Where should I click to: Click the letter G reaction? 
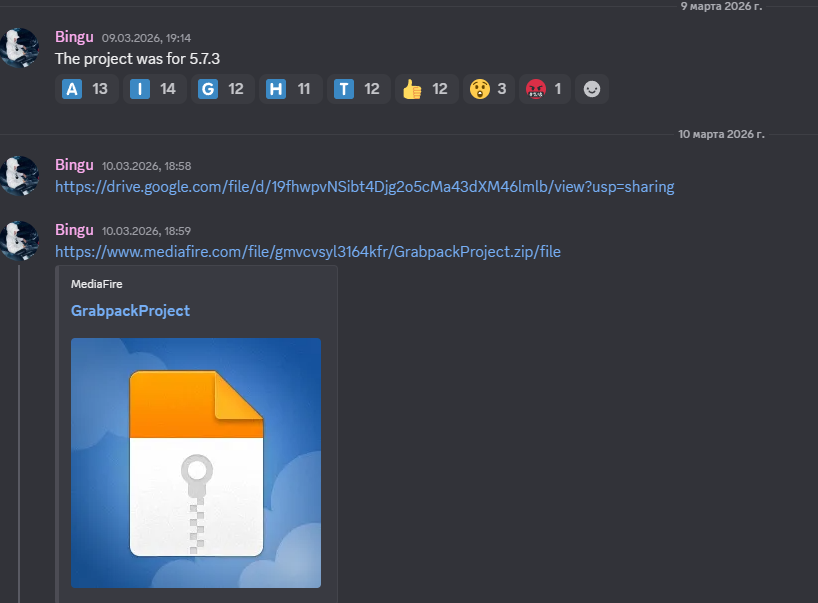click(223, 89)
